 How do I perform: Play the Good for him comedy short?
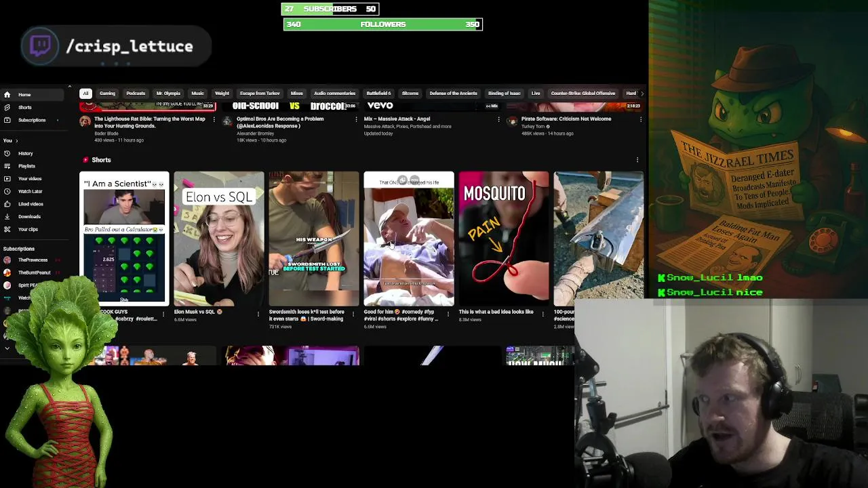click(409, 239)
